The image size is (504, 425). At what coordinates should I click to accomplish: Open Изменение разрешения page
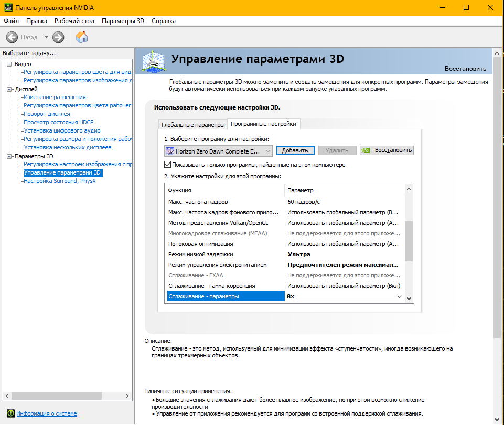tap(55, 97)
